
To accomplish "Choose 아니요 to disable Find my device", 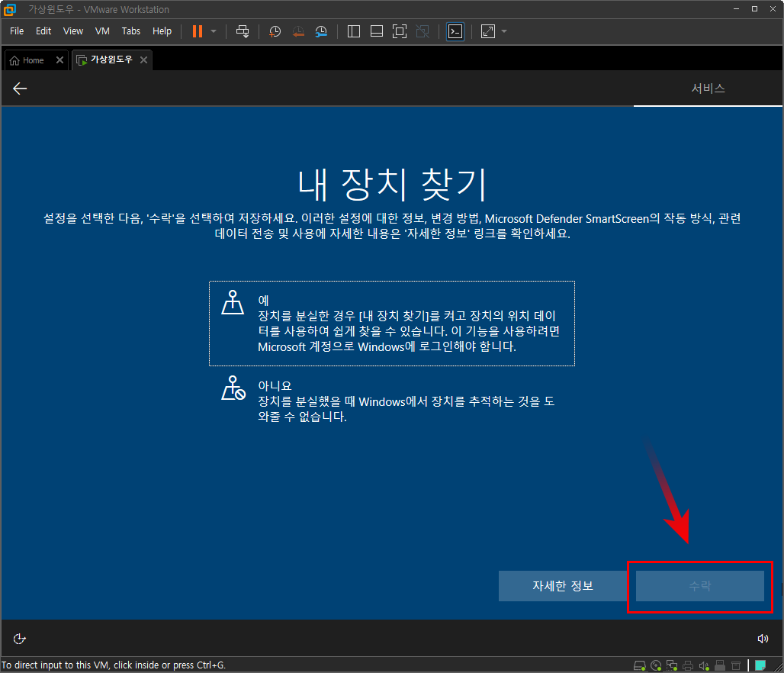I will point(392,401).
